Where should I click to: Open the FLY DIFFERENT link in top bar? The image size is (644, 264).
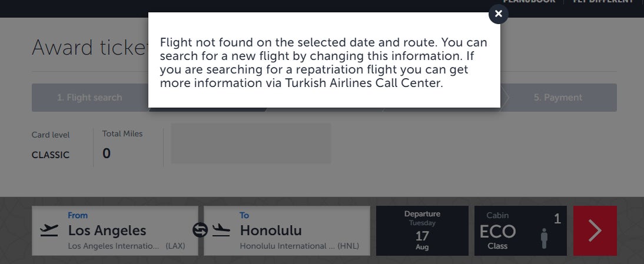(x=603, y=1)
